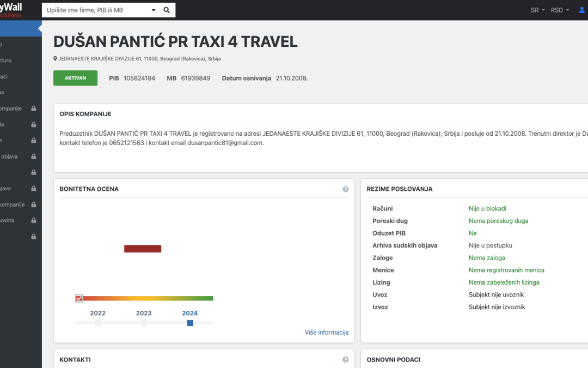588x368 pixels.
Task: Select the 2022 year marker
Action: coord(98,323)
